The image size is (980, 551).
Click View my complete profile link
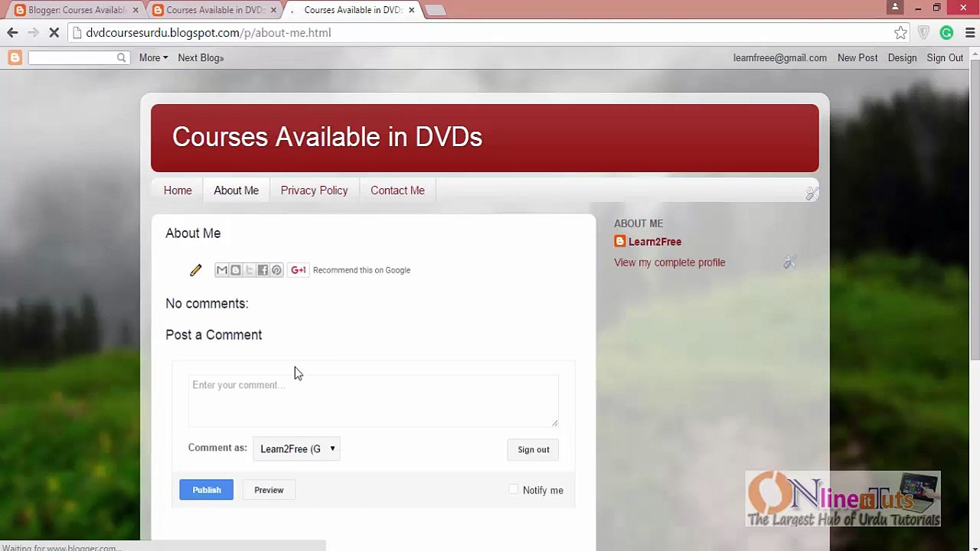click(669, 262)
